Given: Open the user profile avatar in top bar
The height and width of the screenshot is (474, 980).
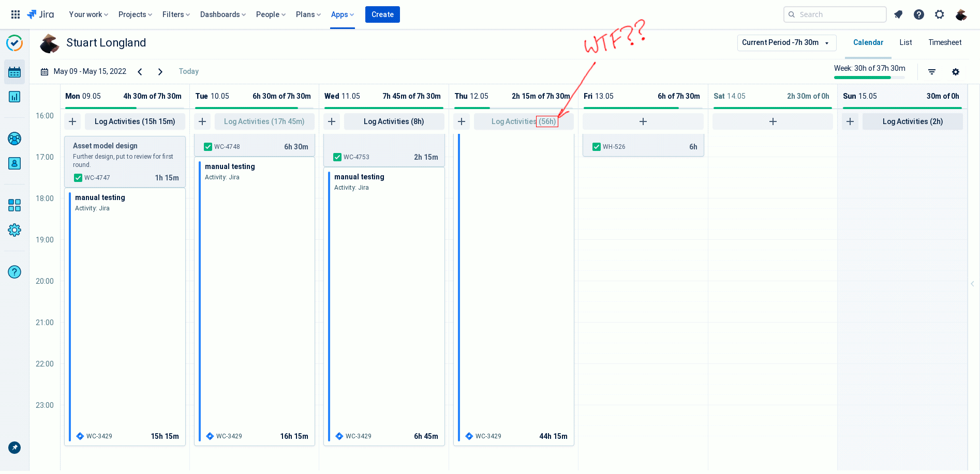Looking at the screenshot, I should click(x=961, y=14).
